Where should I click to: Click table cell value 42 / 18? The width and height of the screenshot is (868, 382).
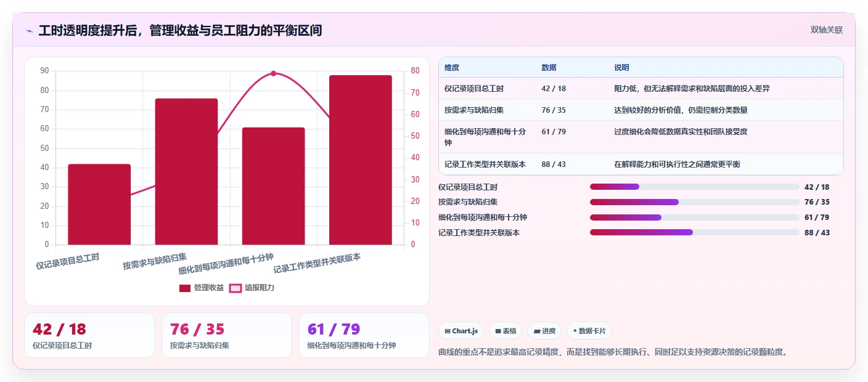[x=554, y=89]
